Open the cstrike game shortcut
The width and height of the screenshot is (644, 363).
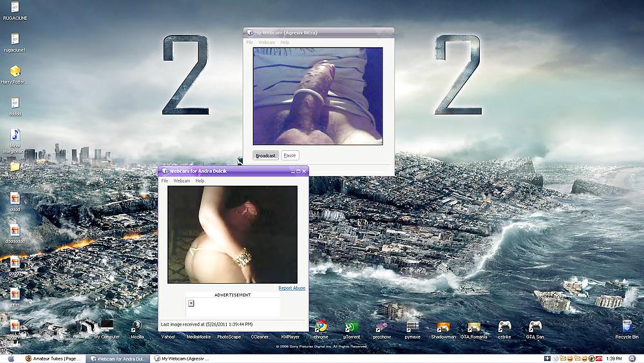point(504,327)
